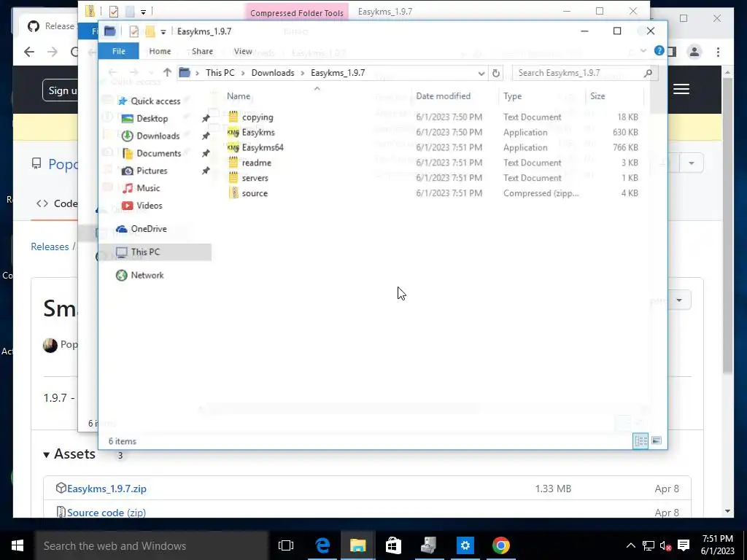
Task: Sort by Size column header
Action: point(597,96)
